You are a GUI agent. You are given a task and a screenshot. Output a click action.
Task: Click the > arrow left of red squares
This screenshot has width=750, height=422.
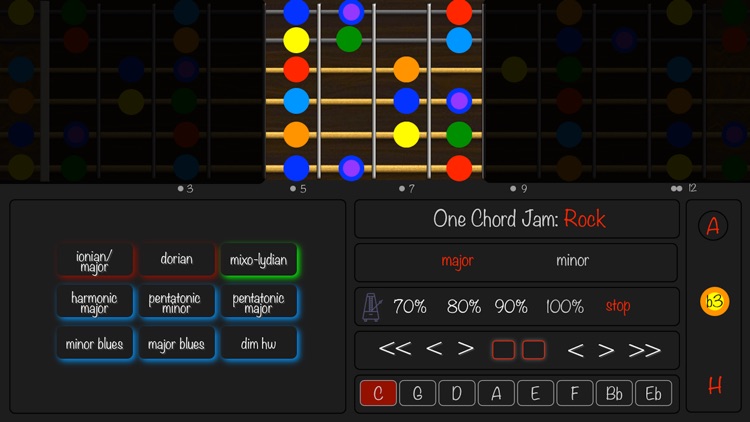[465, 349]
